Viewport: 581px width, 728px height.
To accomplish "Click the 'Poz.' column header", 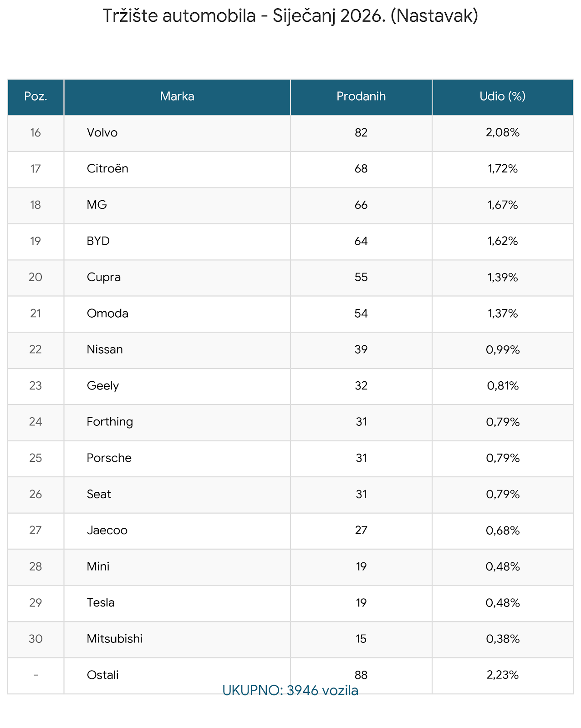I will pyautogui.click(x=36, y=96).
